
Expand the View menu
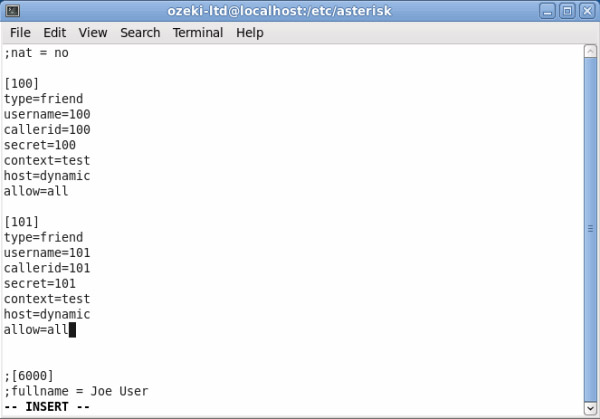pos(92,32)
